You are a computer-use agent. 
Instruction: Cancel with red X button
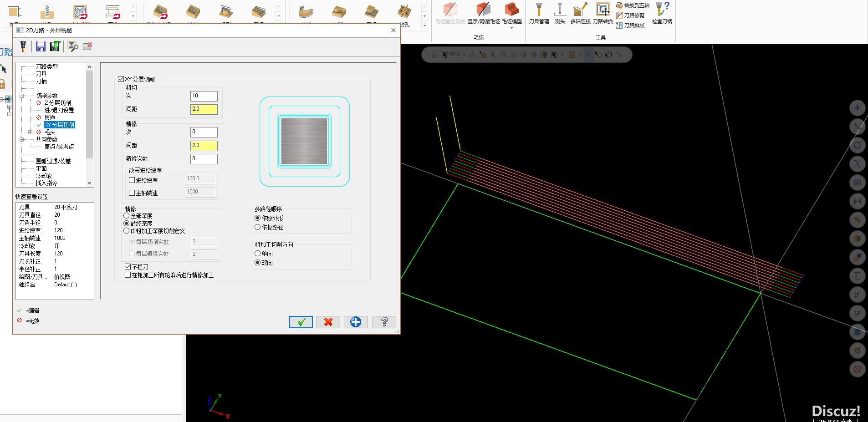click(328, 322)
